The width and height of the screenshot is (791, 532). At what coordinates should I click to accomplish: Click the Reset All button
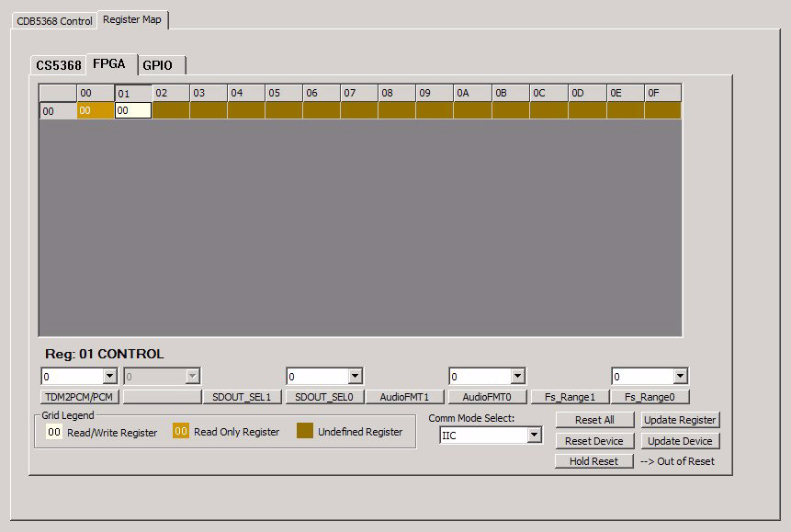pos(594,420)
